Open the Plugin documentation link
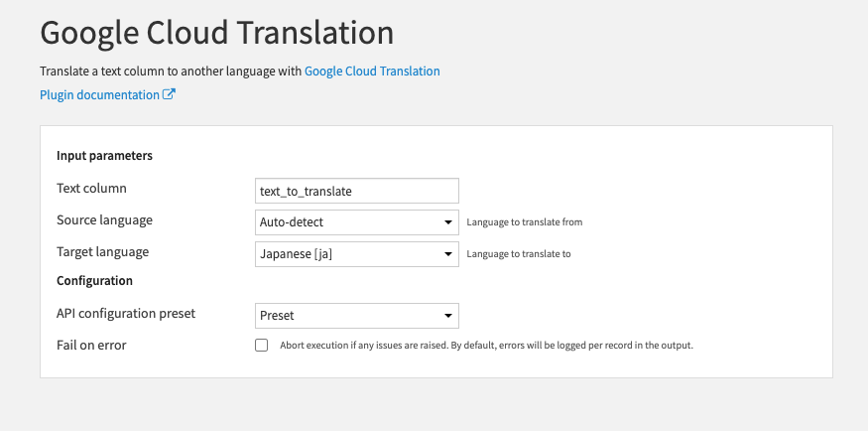 99,94
